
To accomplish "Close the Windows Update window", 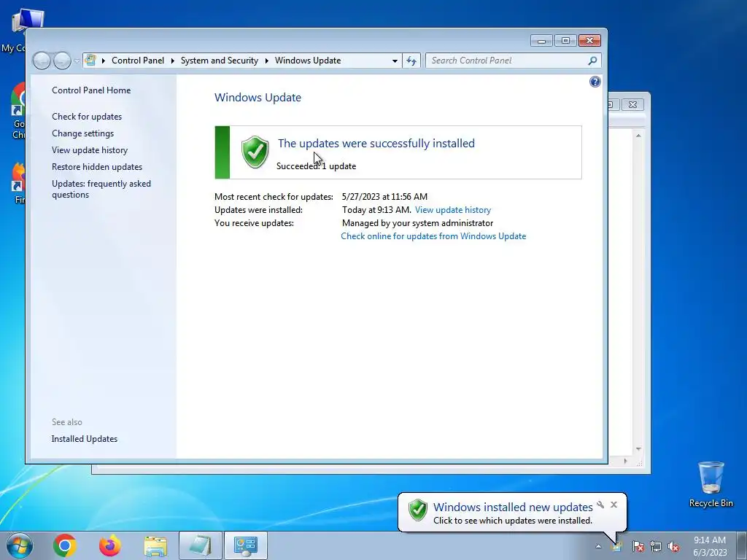I will pos(589,41).
